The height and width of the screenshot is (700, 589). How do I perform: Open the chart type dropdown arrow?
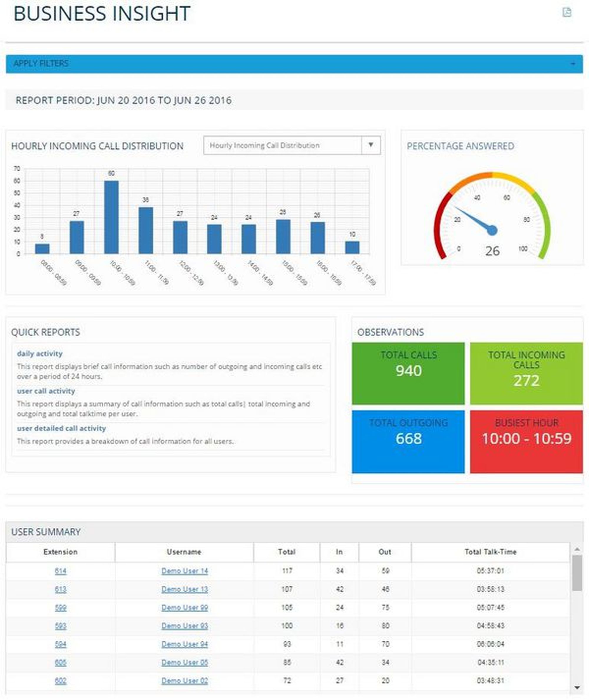[370, 145]
